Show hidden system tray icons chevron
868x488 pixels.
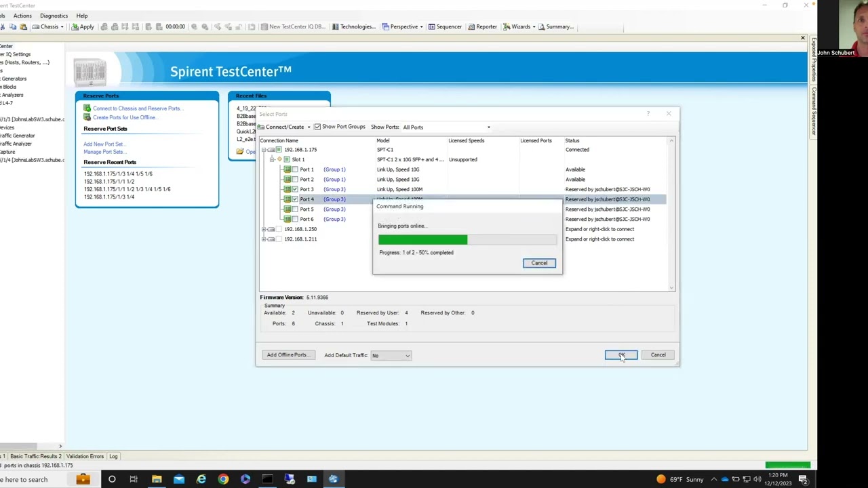point(713,480)
